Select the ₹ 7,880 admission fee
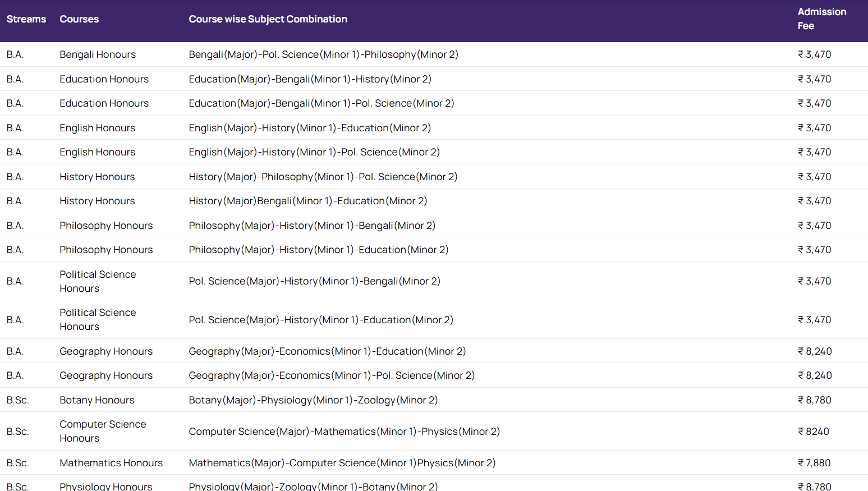 814,463
